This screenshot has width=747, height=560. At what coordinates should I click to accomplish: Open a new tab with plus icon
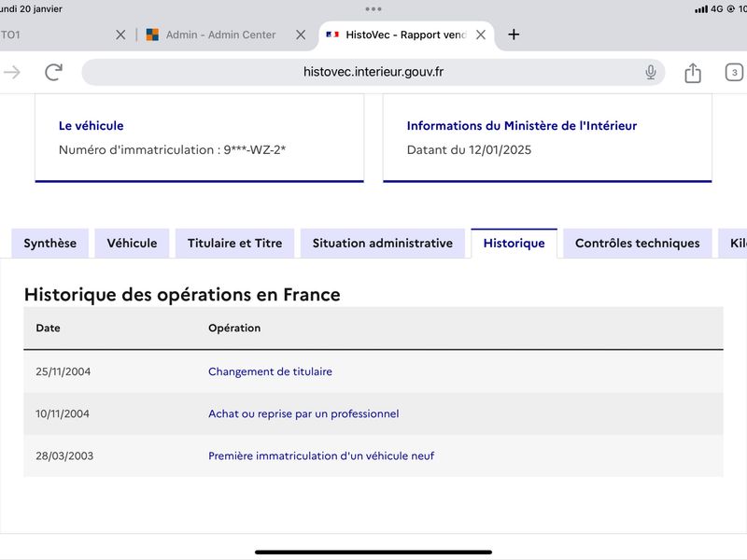click(x=514, y=35)
